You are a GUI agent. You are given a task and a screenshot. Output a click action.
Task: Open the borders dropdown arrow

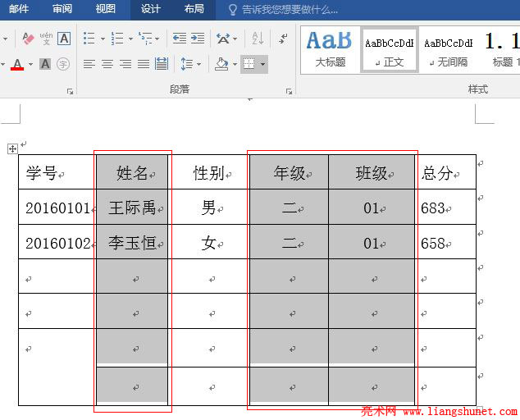coord(262,64)
